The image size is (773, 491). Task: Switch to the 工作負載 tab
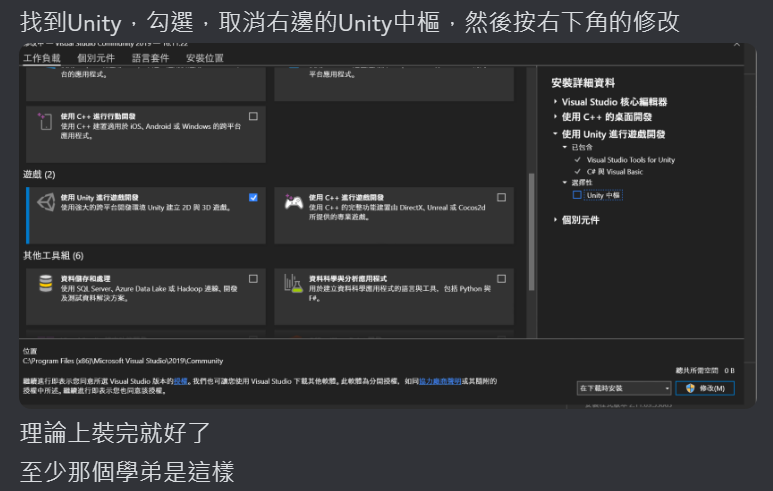[x=42, y=58]
